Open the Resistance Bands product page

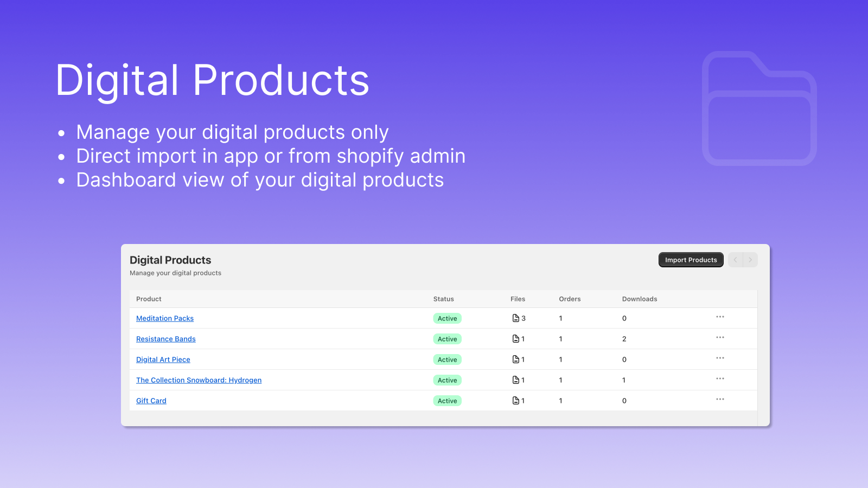coord(165,338)
